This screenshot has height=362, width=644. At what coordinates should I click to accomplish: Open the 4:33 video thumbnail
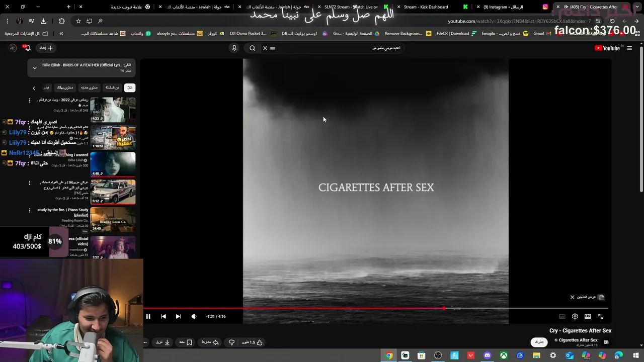pos(113,110)
